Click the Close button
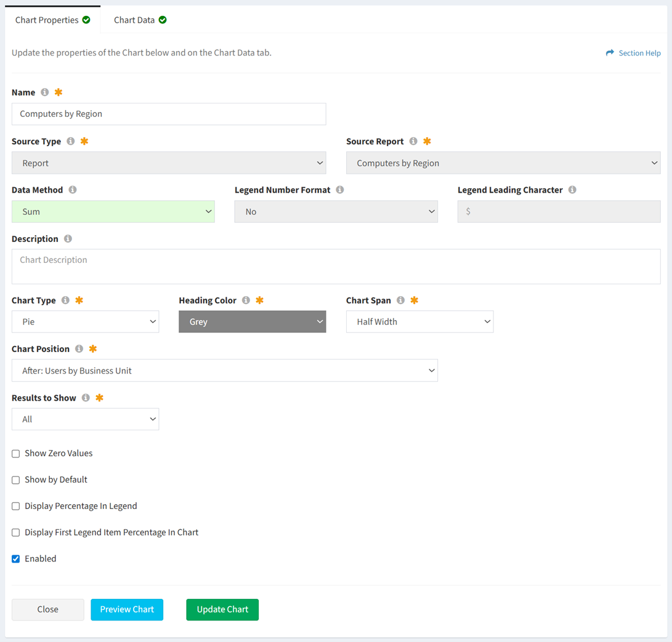The width and height of the screenshot is (672, 642). 47,609
